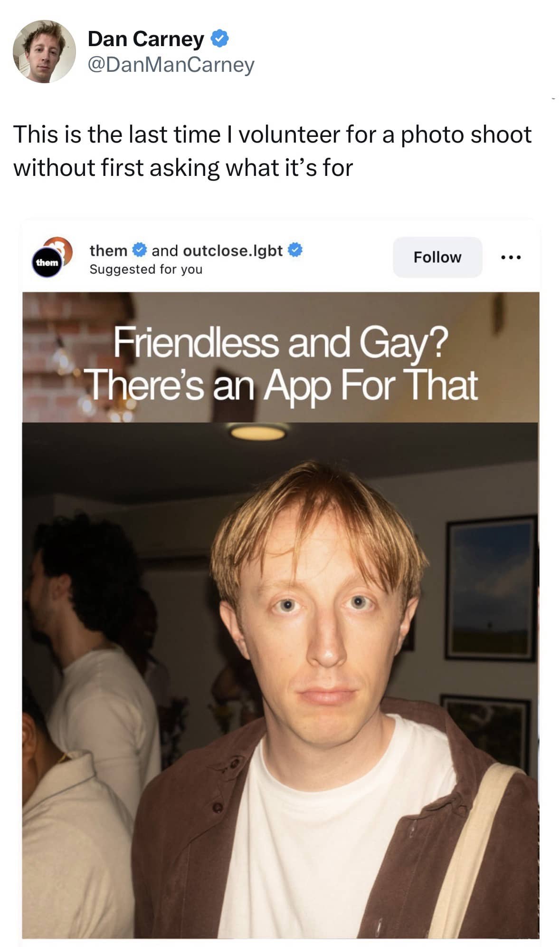The image size is (560, 947).
Task: Open Dan Carney's profile picture
Action: 44,52
